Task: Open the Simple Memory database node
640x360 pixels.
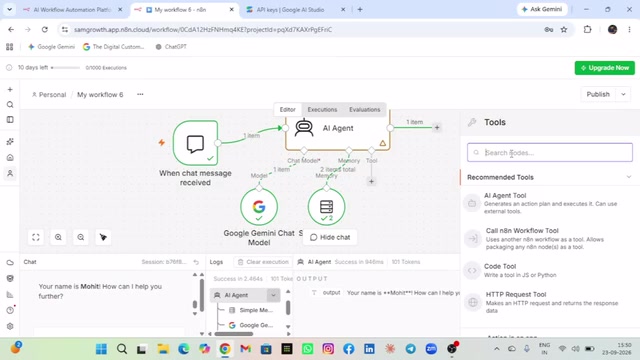Action: 326,207
